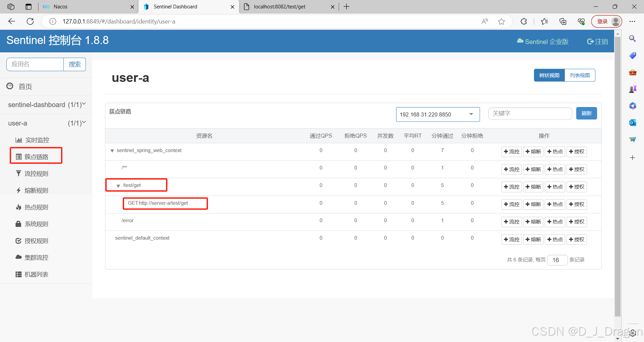This screenshot has width=644, height=342.
Task: Click the page vertical scrollbar
Action: tap(618, 176)
